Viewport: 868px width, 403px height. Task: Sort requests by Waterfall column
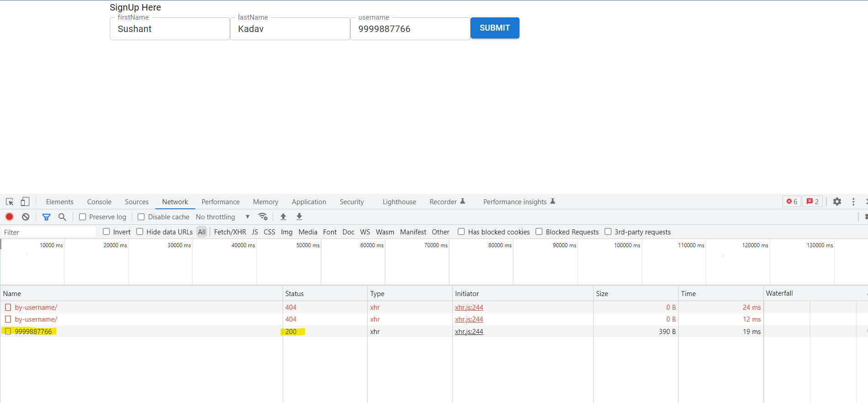816,293
